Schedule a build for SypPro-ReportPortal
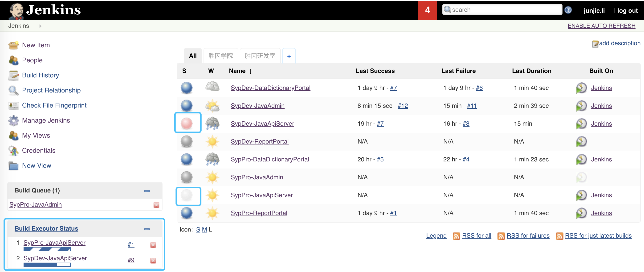Image resolution: width=644 pixels, height=272 pixels. (x=581, y=213)
